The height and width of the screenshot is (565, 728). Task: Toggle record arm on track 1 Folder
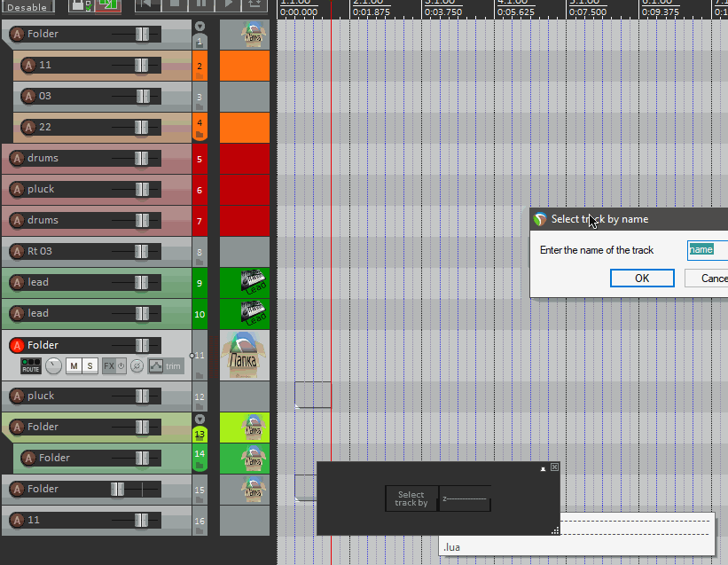click(17, 34)
